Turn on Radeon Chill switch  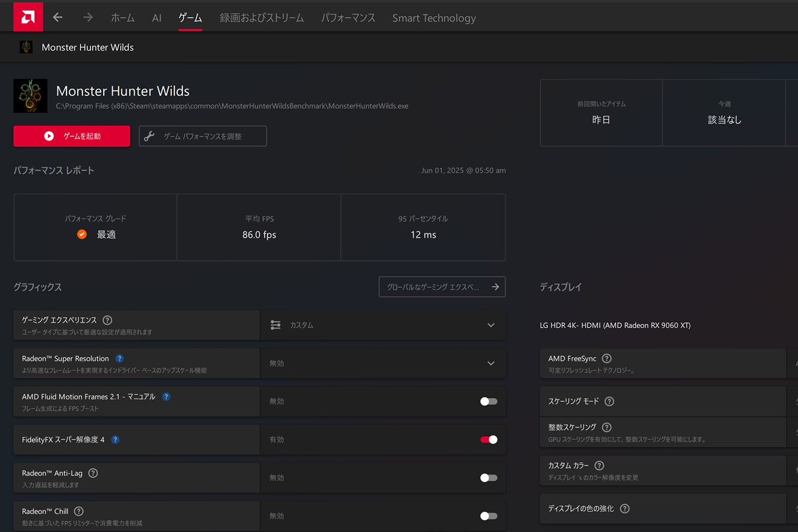click(488, 516)
